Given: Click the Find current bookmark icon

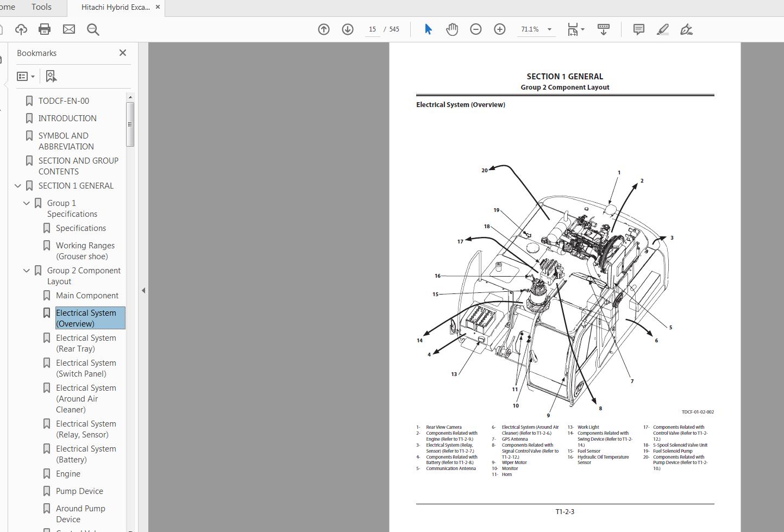Looking at the screenshot, I should [x=51, y=76].
